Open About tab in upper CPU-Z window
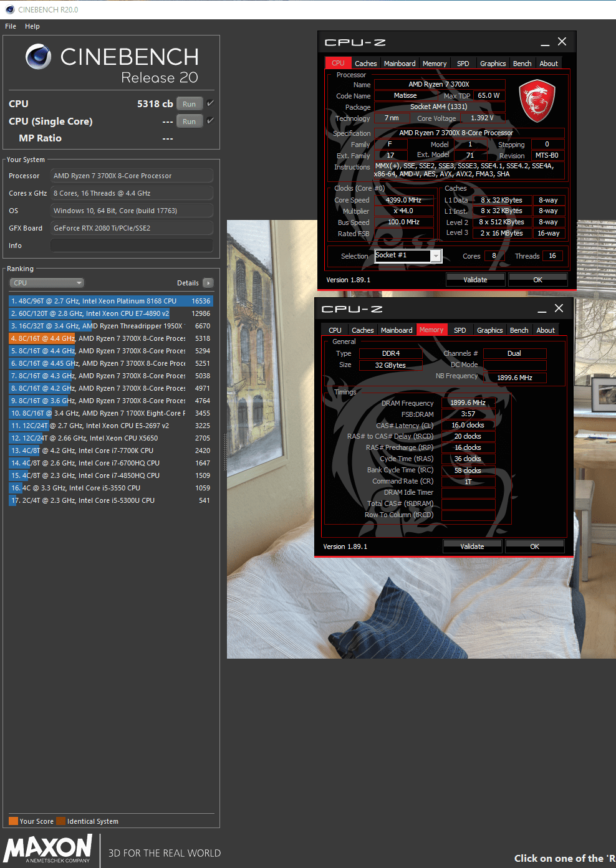 click(x=549, y=64)
